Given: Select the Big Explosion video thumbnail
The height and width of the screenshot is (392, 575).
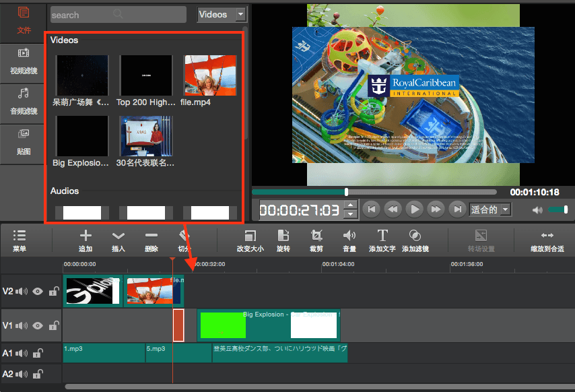Looking at the screenshot, I should (x=81, y=136).
